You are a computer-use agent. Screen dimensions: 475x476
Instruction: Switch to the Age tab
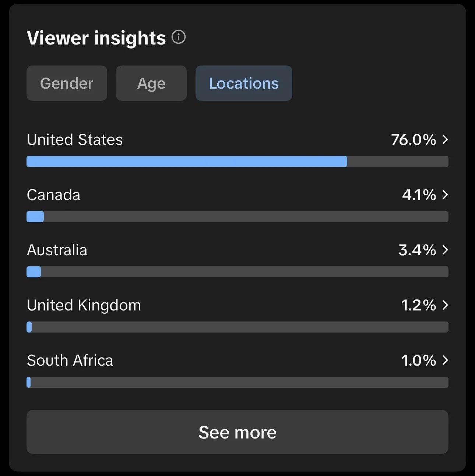coord(151,83)
